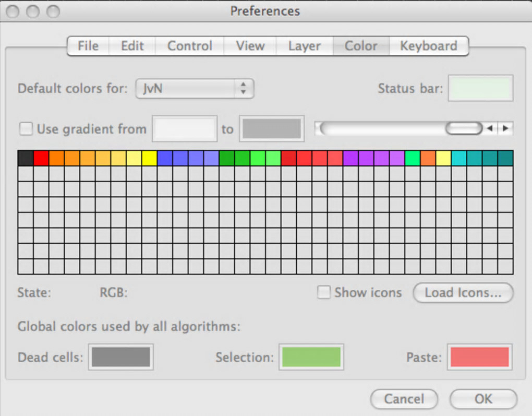The image size is (532, 416).
Task: Click the black state 0 color cell
Action: 26,158
